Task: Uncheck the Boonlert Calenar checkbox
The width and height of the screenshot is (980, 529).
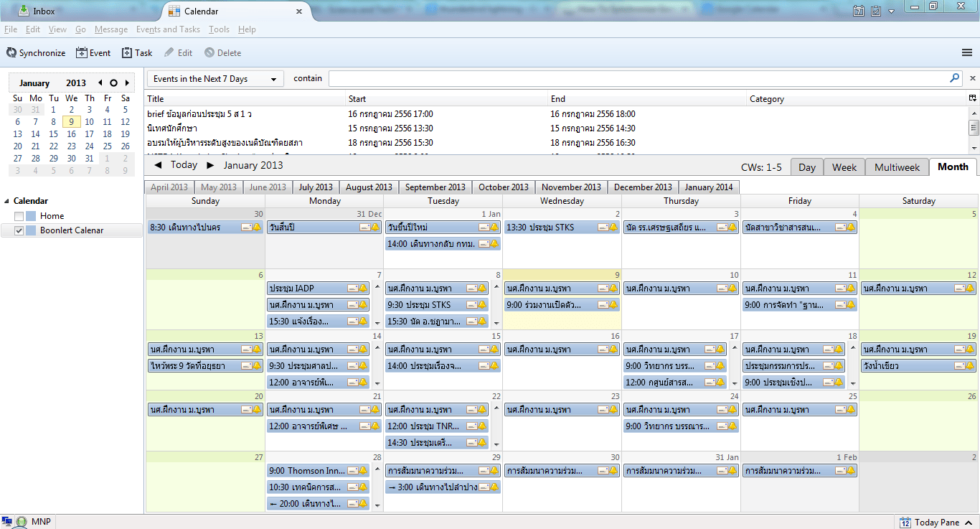Action: click(19, 230)
